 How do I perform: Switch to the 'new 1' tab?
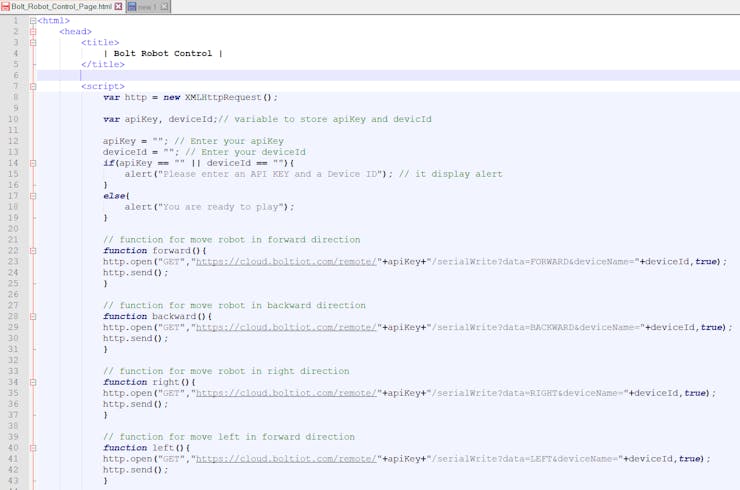[x=148, y=7]
